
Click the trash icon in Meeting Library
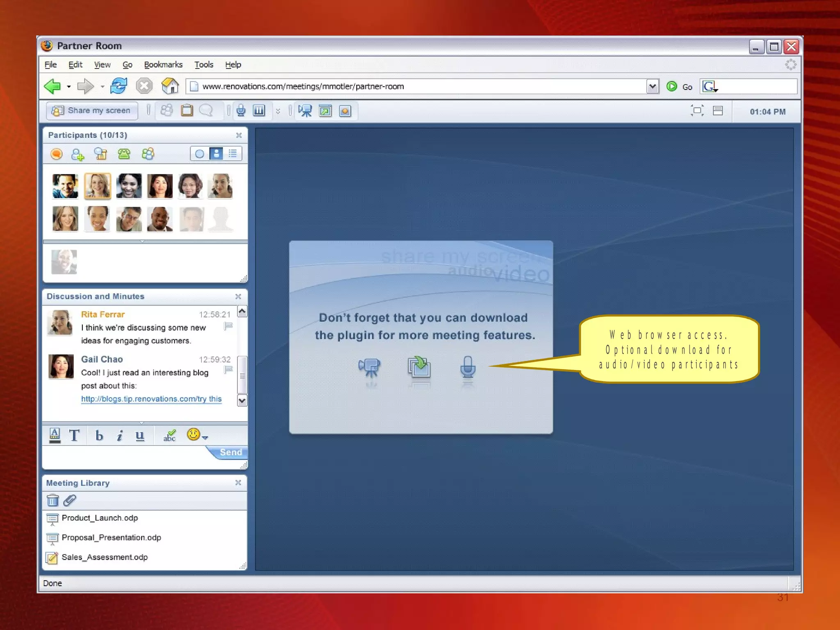click(x=53, y=500)
